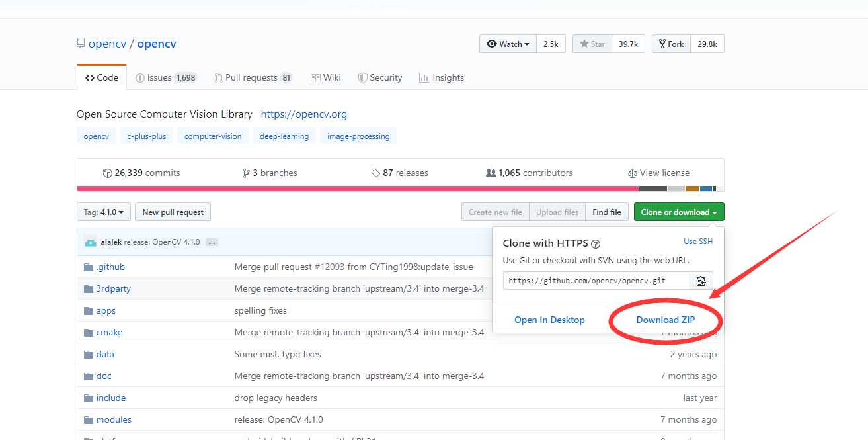Image resolution: width=868 pixels, height=440 pixels.
Task: Open 'drop legacy headers' commit message
Action: point(276,398)
